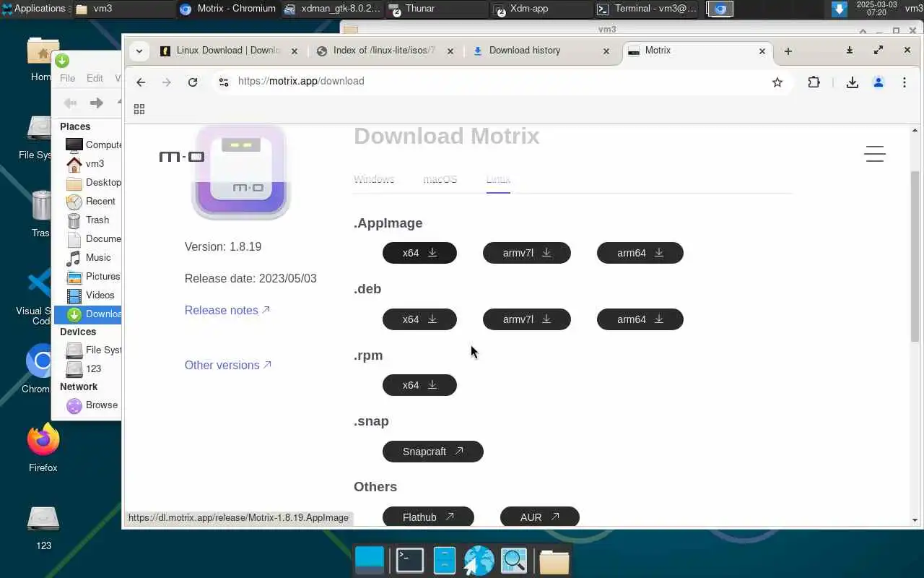Open Edit menu in Thunar window
The height and width of the screenshot is (578, 924).
coord(95,78)
